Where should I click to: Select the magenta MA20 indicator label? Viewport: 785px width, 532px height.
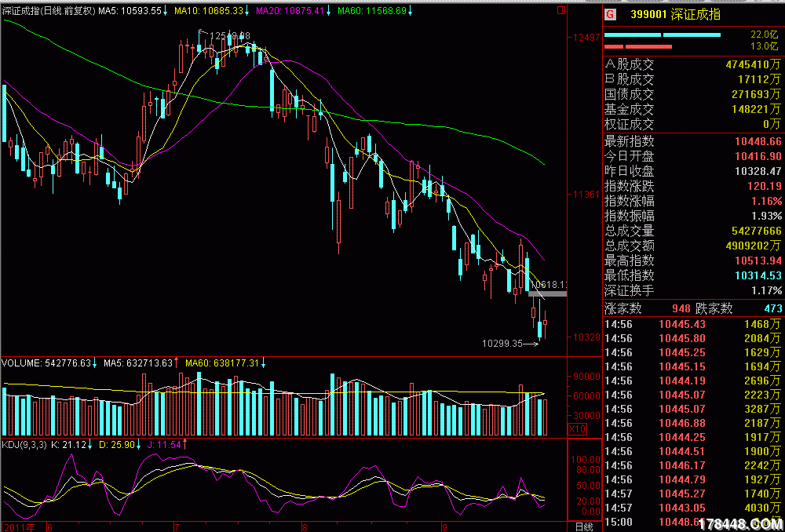pyautogui.click(x=290, y=11)
